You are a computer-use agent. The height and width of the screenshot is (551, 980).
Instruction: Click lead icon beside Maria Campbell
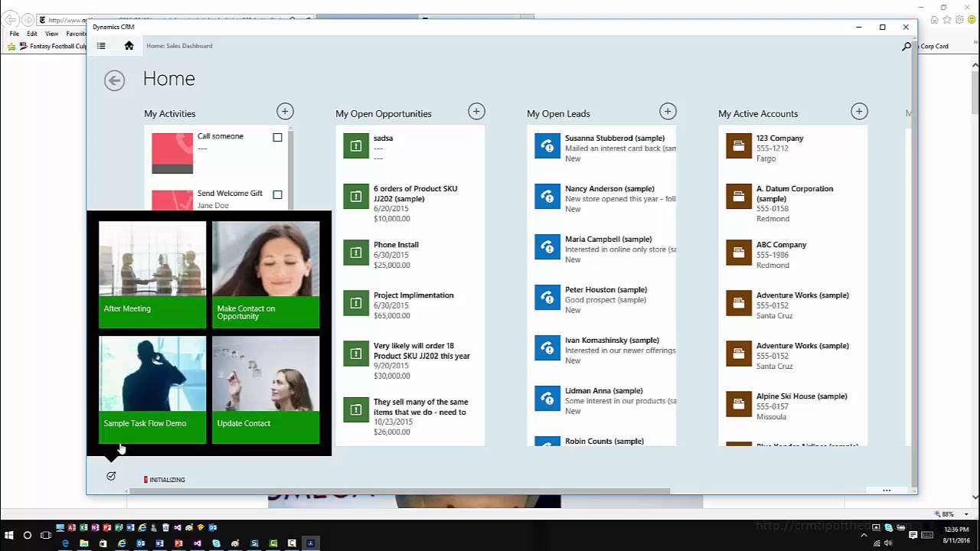coord(547,246)
